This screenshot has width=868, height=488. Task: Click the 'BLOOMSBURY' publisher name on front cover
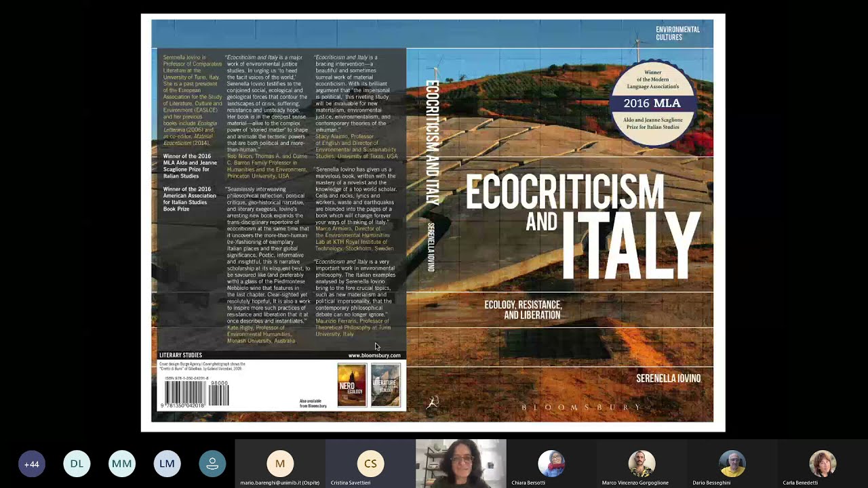[x=580, y=407]
